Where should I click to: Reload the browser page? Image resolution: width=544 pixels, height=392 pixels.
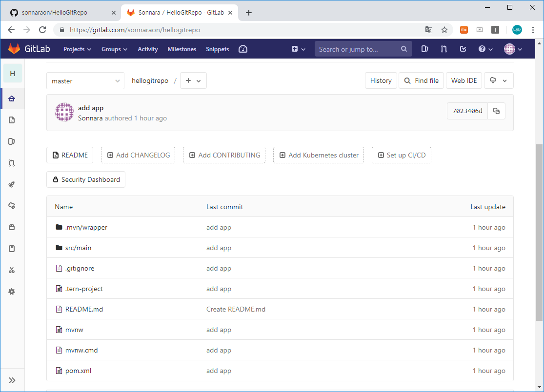[x=42, y=30]
